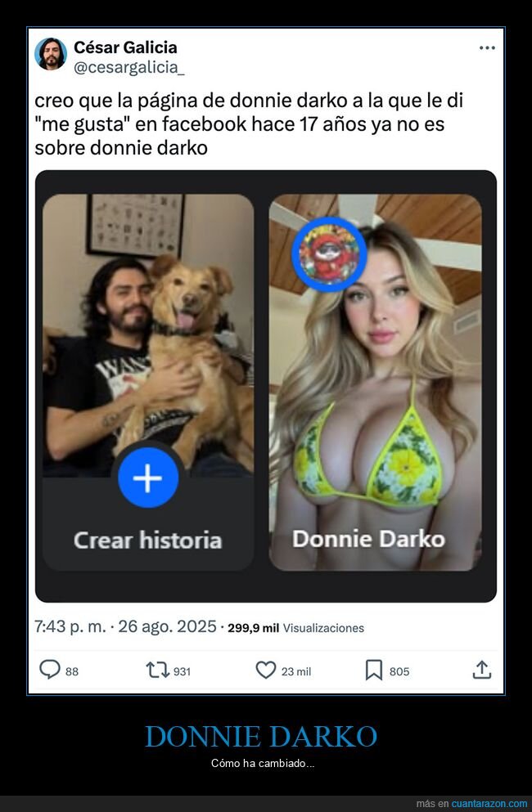Tap the circular story avatar on Donnie Darko
This screenshot has width=532, height=812.
click(x=327, y=253)
